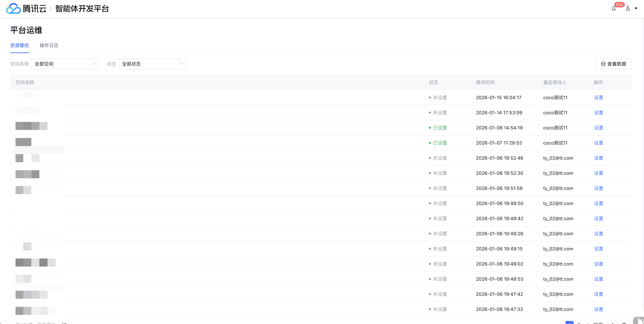Click 设置 for the 2026-01-14 17:53:09 row
This screenshot has width=644, height=324.
click(x=598, y=113)
